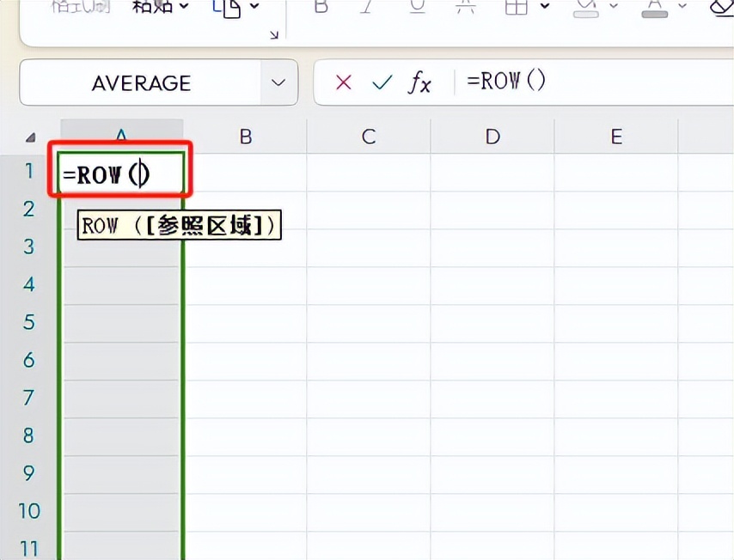
Task: Select cell D8
Action: (492, 436)
